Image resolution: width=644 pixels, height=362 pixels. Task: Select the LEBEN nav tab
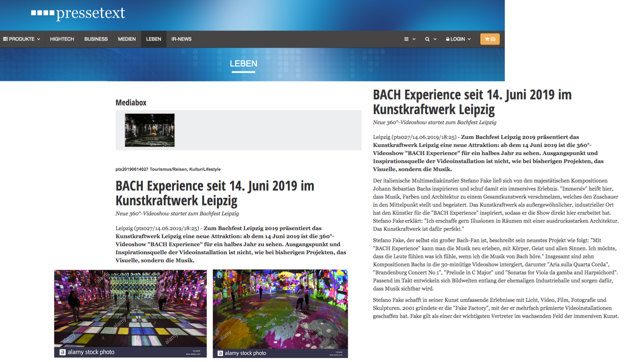[154, 39]
